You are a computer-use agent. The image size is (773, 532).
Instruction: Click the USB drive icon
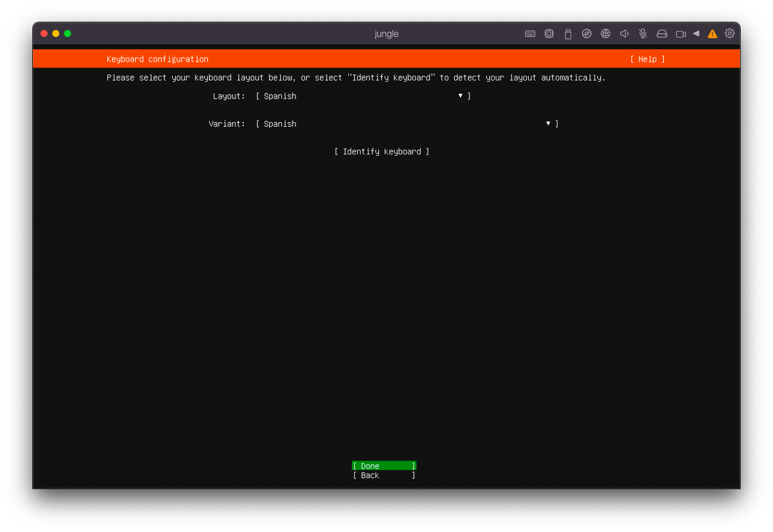click(567, 34)
